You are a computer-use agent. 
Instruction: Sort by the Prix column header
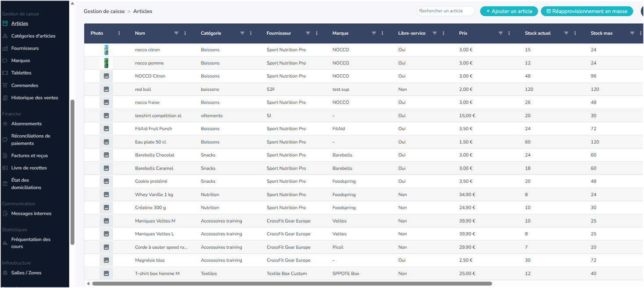[463, 33]
